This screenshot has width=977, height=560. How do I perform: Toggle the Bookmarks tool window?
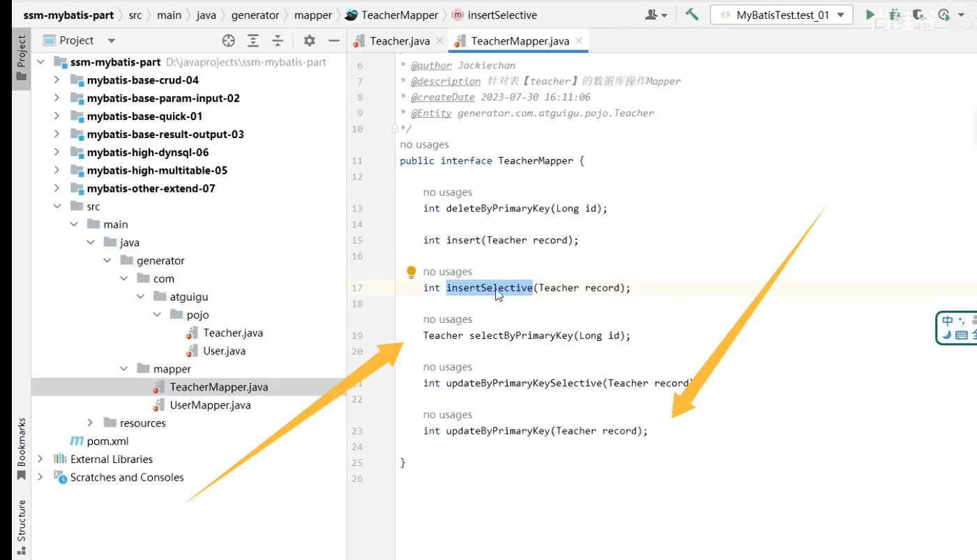22,448
